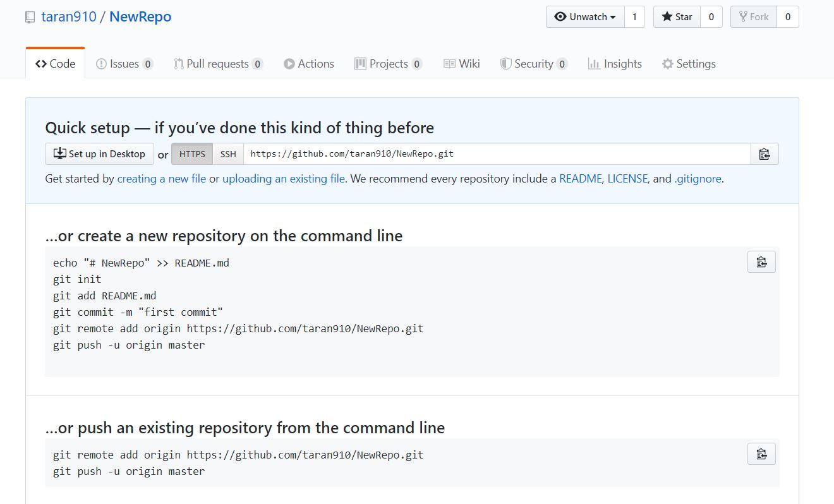
Task: Click the creating a new file link
Action: point(162,179)
